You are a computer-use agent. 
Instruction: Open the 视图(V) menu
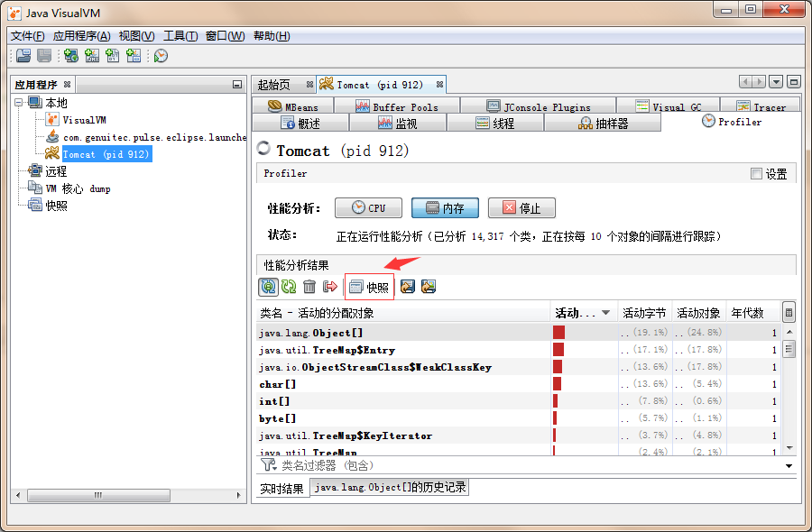coord(137,36)
